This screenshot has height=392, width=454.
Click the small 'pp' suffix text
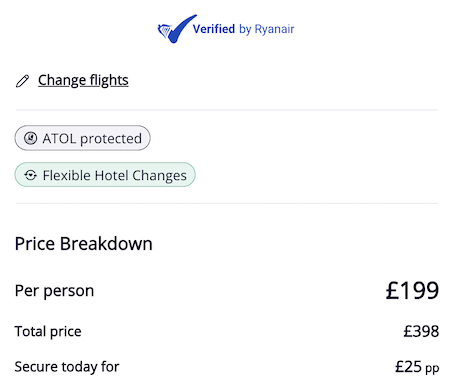coord(432,369)
